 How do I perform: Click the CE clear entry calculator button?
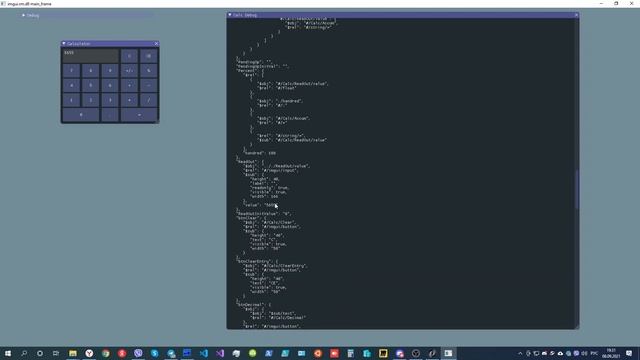point(149,56)
